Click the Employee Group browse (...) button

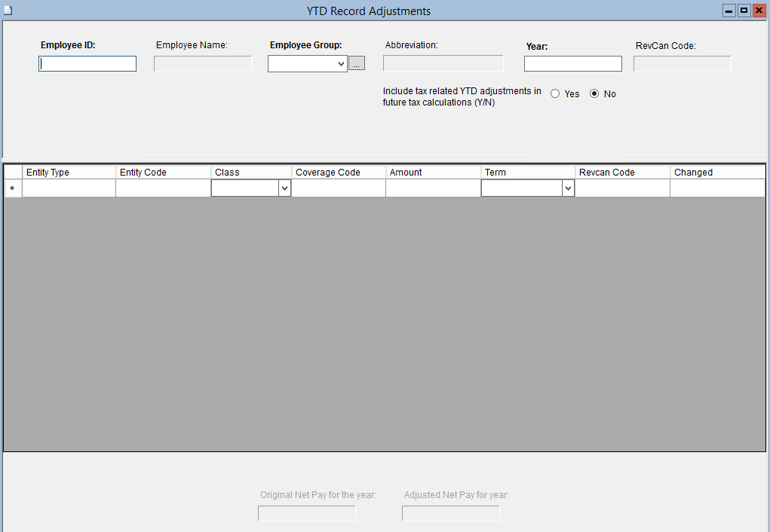(357, 64)
